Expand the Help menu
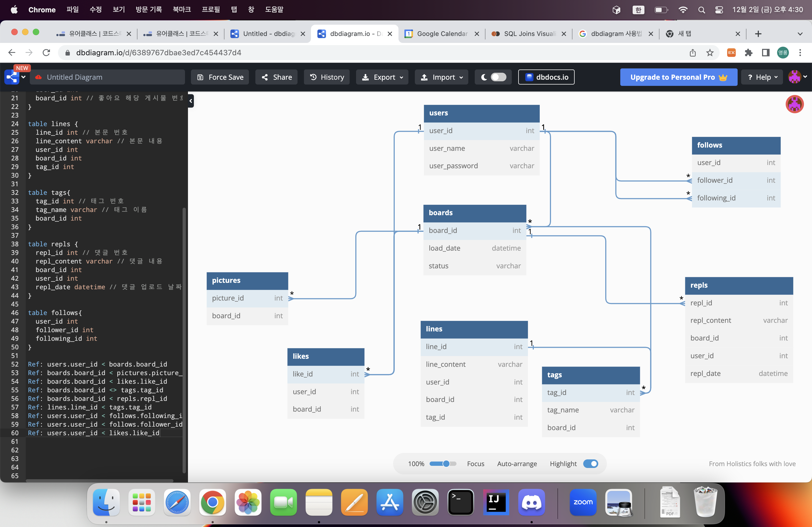 (762, 77)
